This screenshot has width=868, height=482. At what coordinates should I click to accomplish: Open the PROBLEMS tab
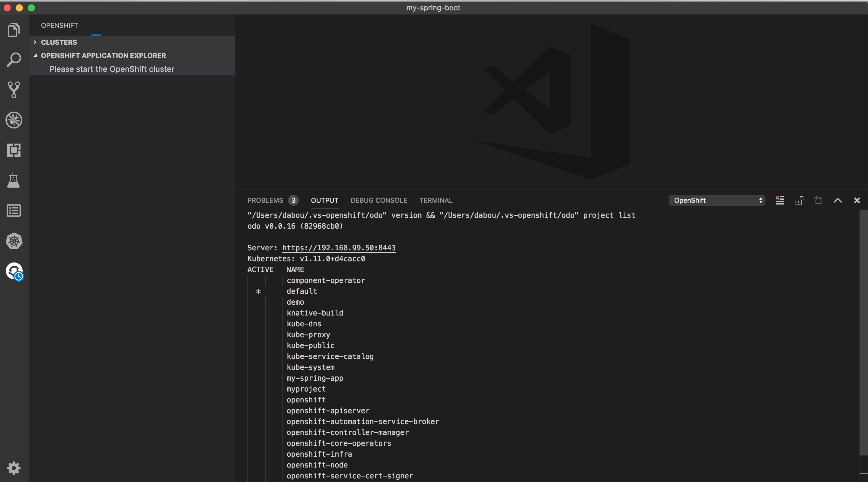coord(265,200)
